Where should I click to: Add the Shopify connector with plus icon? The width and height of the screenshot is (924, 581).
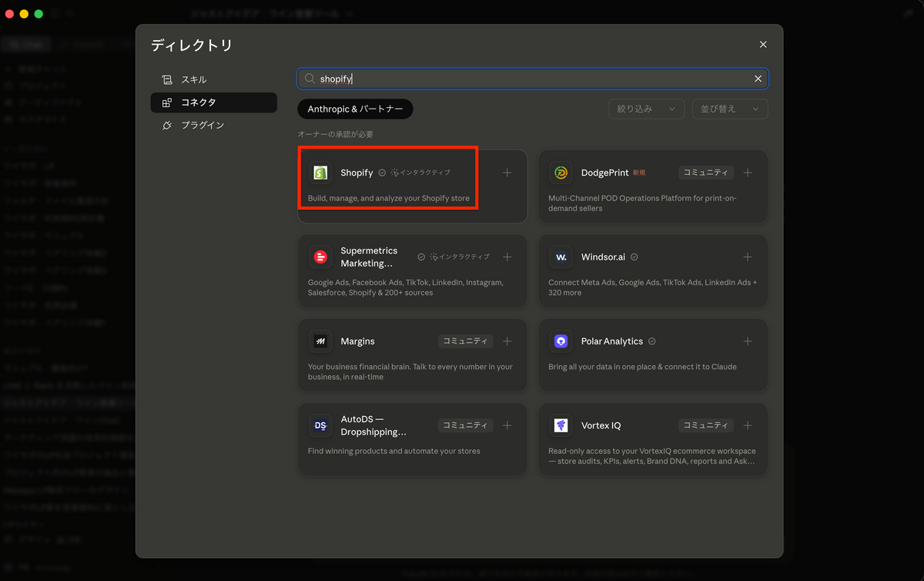pyautogui.click(x=507, y=173)
